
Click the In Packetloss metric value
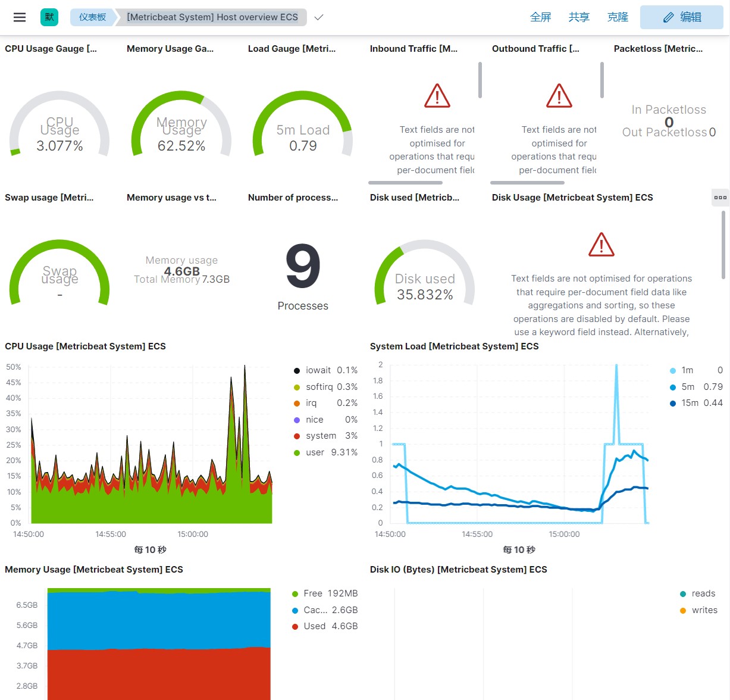669,123
